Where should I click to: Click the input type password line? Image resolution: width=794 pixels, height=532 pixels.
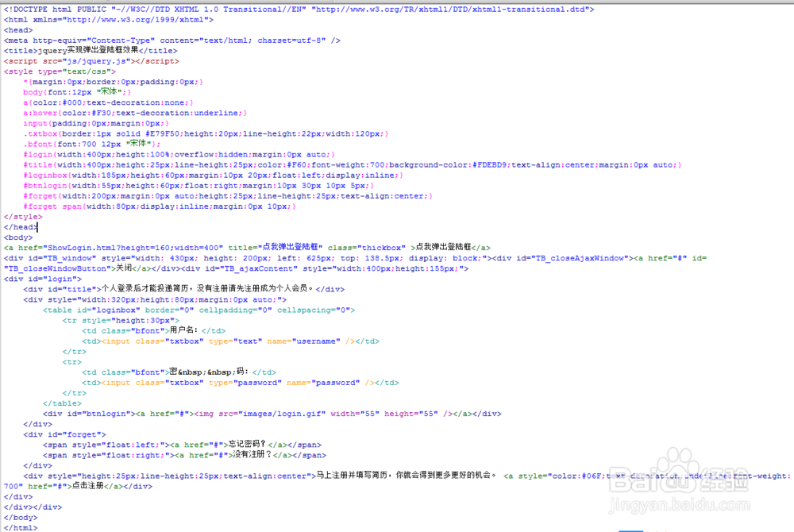point(241,383)
